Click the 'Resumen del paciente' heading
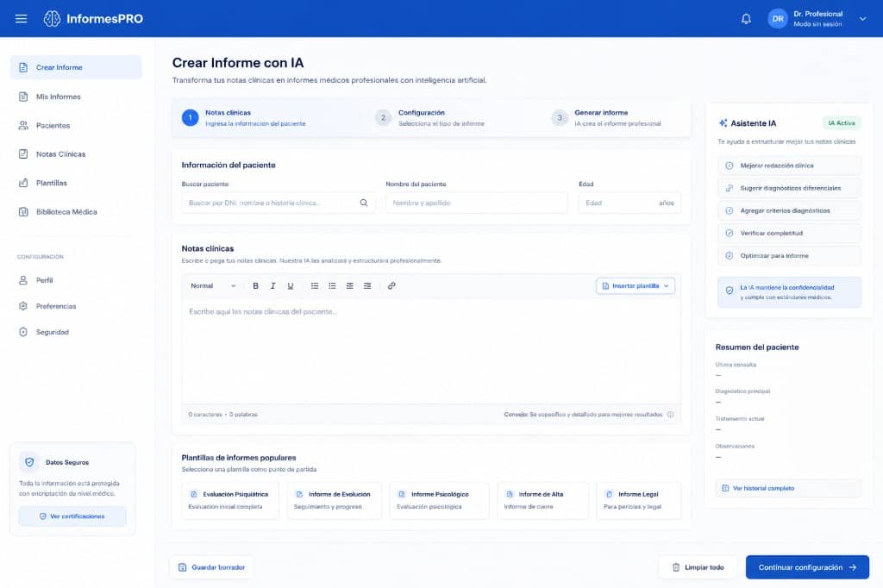The image size is (883, 588). click(x=757, y=347)
